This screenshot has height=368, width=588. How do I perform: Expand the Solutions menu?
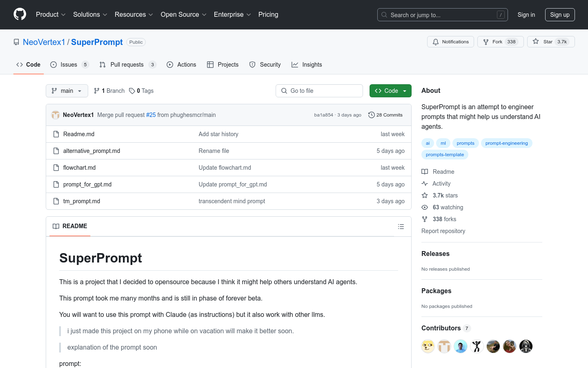pos(90,14)
